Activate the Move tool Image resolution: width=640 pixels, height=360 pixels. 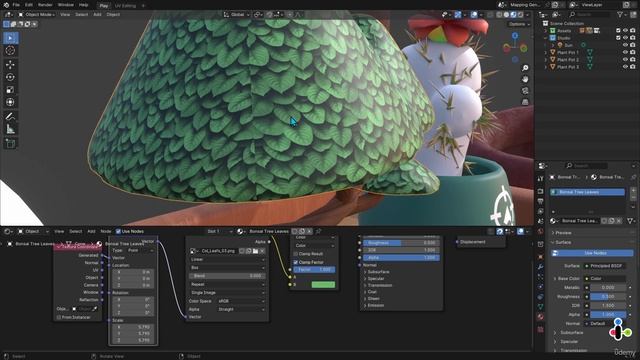(10, 64)
